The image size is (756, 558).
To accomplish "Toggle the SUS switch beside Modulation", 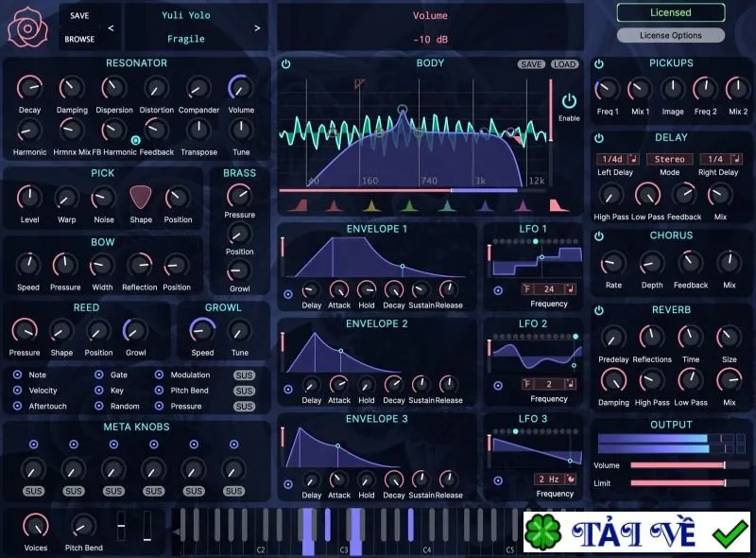I will coord(244,375).
